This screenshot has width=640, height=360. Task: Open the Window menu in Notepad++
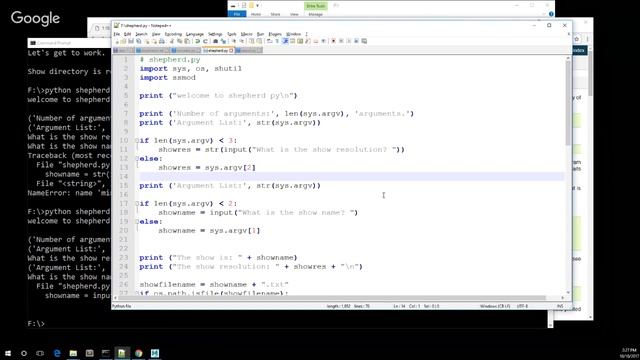point(293,34)
